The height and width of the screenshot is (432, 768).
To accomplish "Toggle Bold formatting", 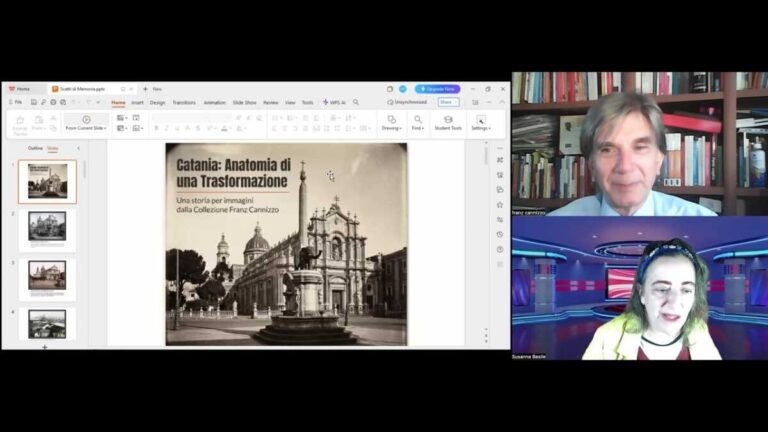I will [156, 128].
